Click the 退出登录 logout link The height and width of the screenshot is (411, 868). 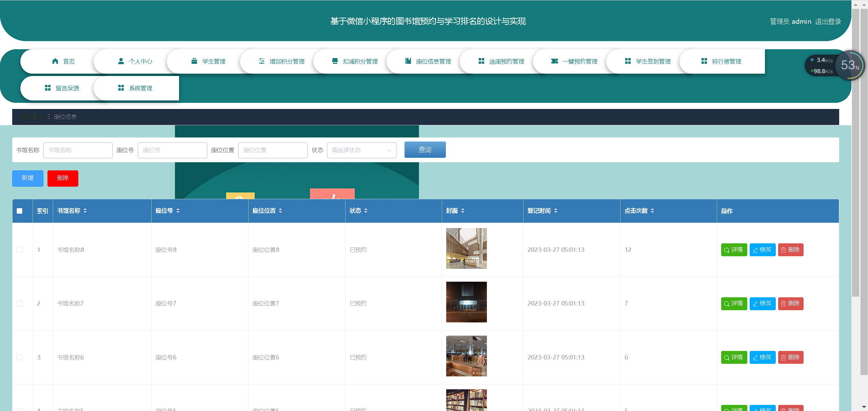[828, 21]
